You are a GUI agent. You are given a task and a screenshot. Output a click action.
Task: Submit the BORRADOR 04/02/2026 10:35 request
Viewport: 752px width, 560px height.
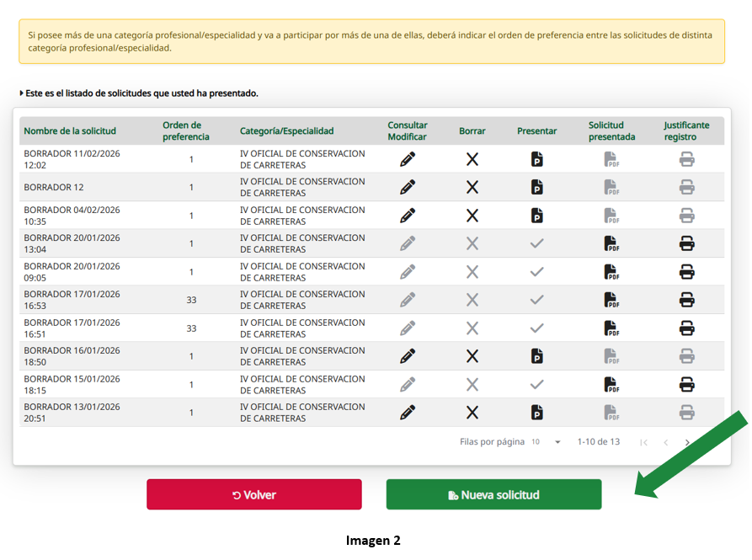[x=536, y=216]
